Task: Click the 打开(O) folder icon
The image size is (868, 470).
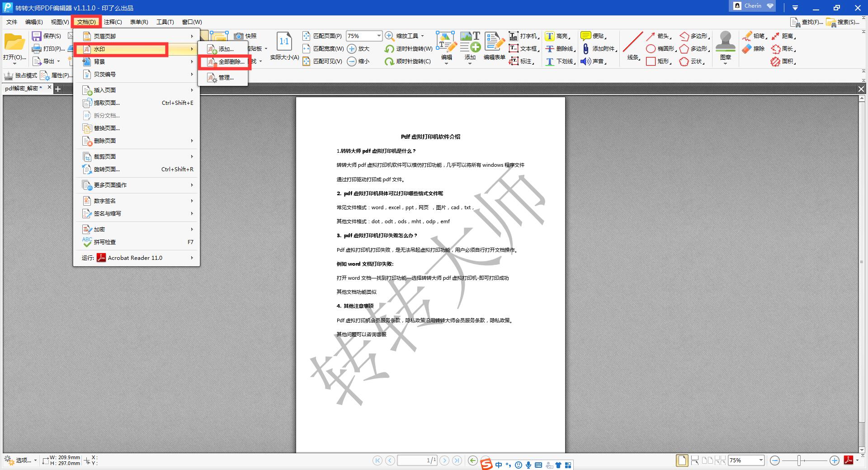Action: point(14,42)
